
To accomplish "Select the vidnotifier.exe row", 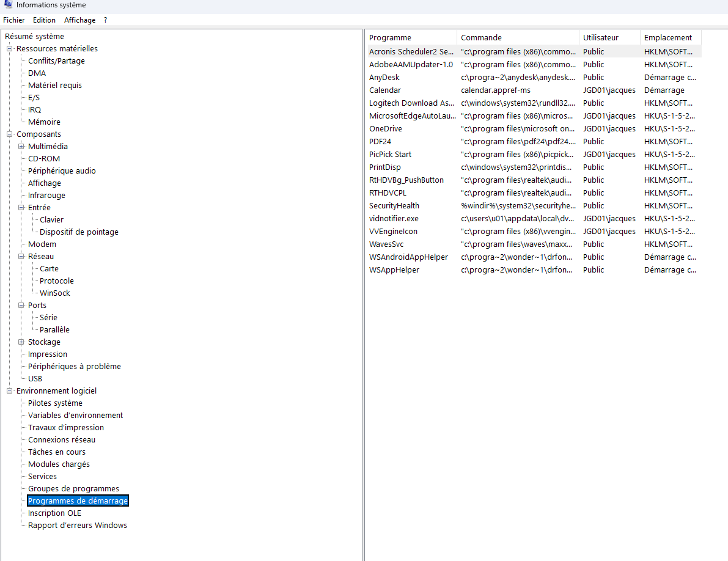I will pyautogui.click(x=534, y=219).
